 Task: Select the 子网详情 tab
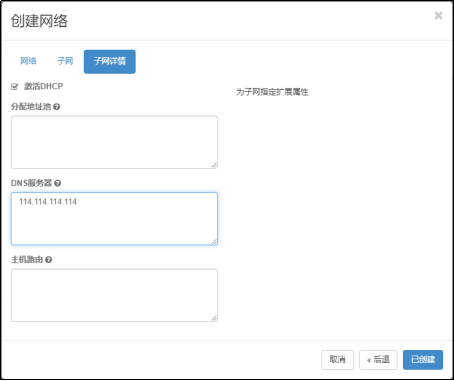pos(110,61)
